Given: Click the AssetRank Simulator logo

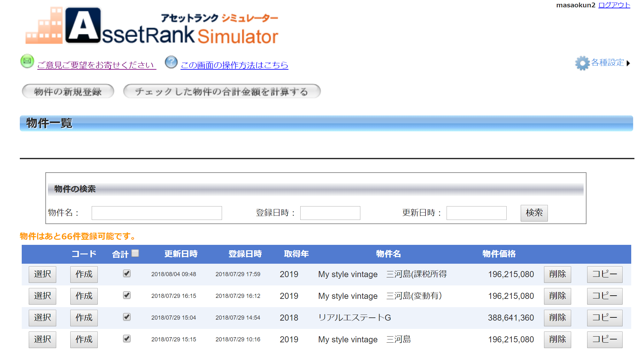Looking at the screenshot, I should click(x=152, y=26).
